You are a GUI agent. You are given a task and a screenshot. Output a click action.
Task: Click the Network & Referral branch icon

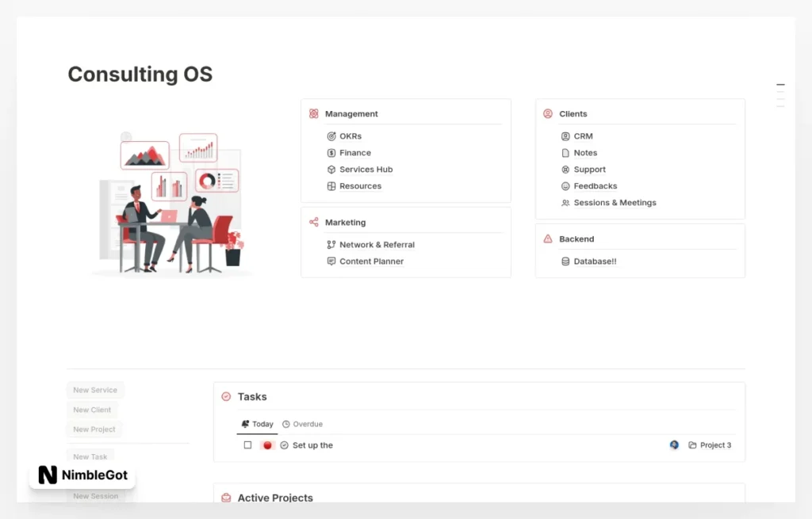tap(331, 245)
